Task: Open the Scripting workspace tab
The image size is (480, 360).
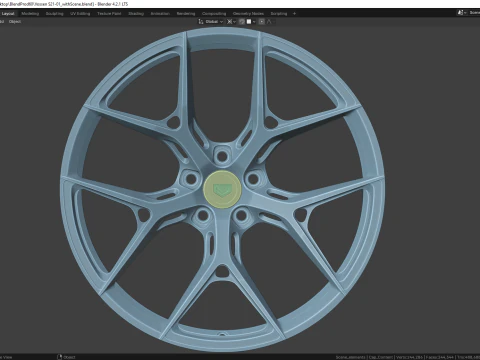Action: 279,14
